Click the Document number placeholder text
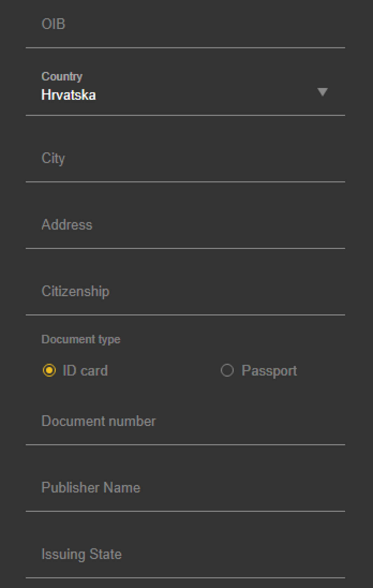 pyautogui.click(x=98, y=421)
